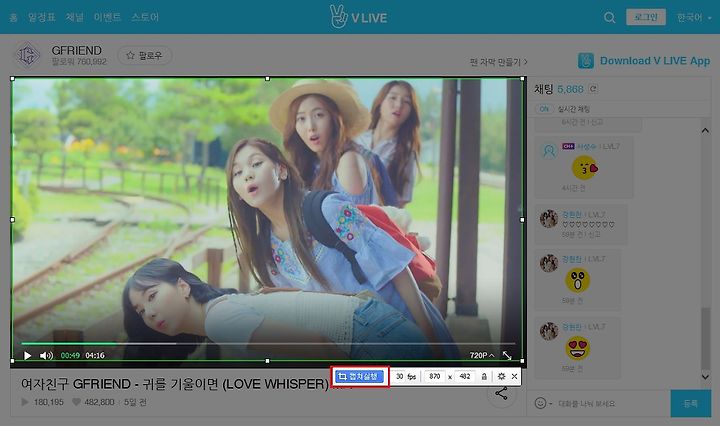Image resolution: width=720 pixels, height=426 pixels.
Task: Go to V LIVE home logo
Action: [359, 17]
